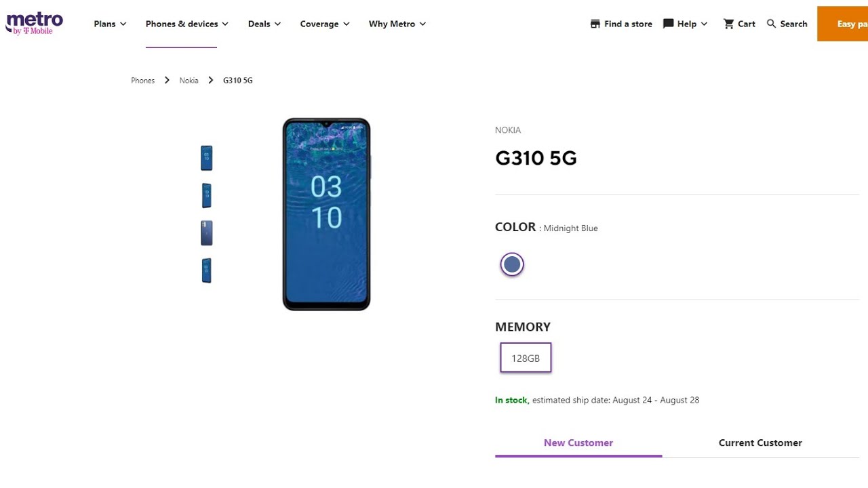Choose the 128GB memory option
This screenshot has height=488, width=868.
click(x=526, y=358)
